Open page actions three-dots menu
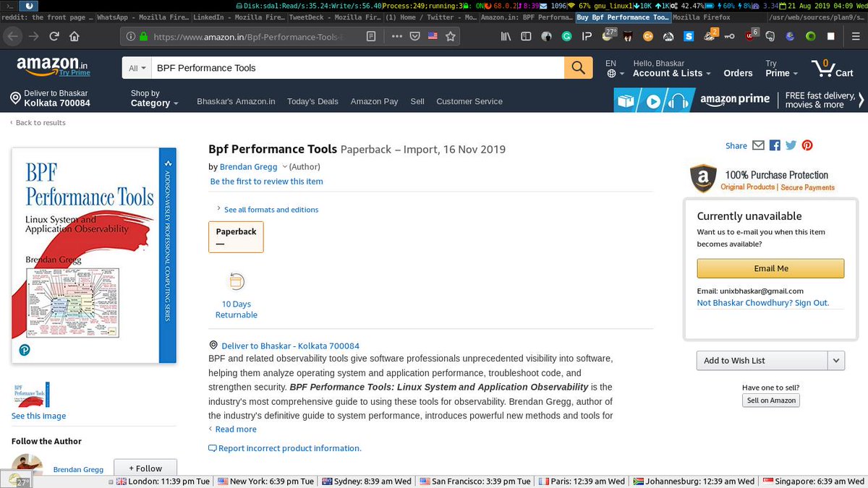 [397, 35]
